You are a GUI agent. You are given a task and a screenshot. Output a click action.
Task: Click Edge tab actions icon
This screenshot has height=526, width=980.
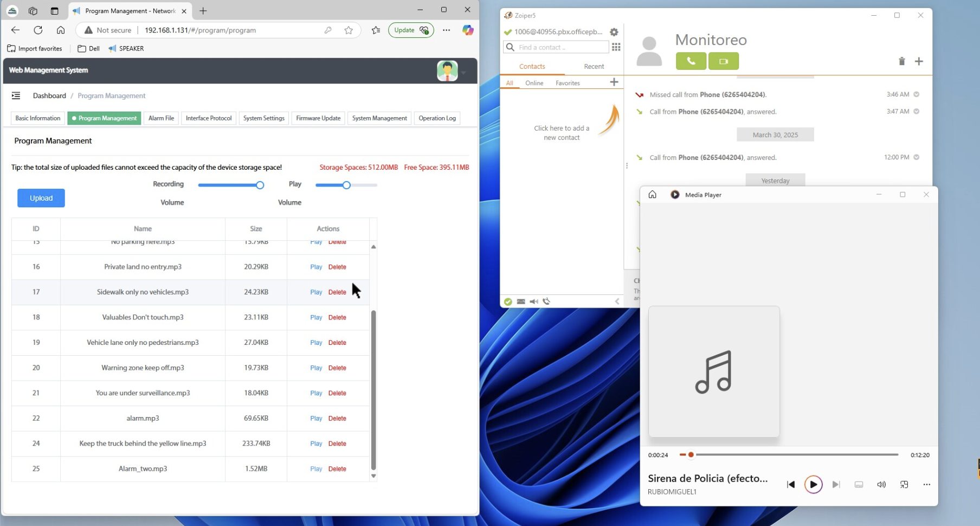point(54,11)
